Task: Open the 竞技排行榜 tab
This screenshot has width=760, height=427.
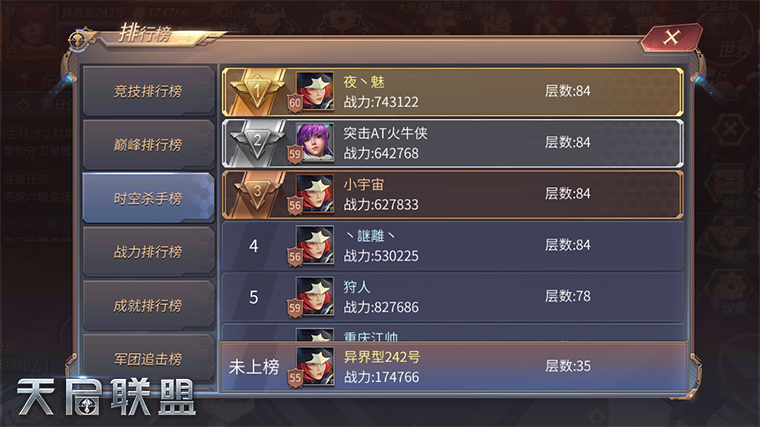Action: pos(148,91)
